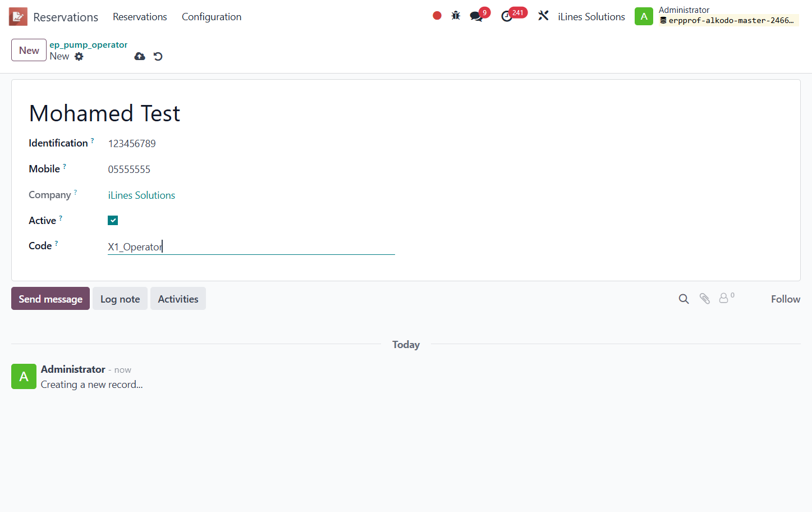Click the Administrator author name in chatter
This screenshot has height=512, width=812.
[x=73, y=369]
